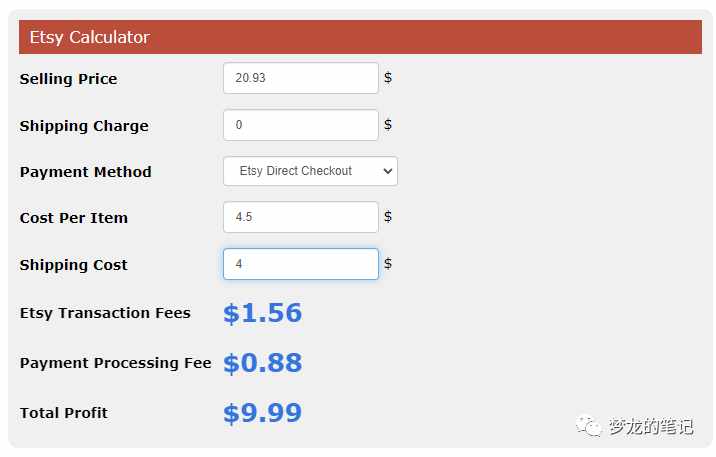Click the $1.56 transaction fees value

[263, 313]
